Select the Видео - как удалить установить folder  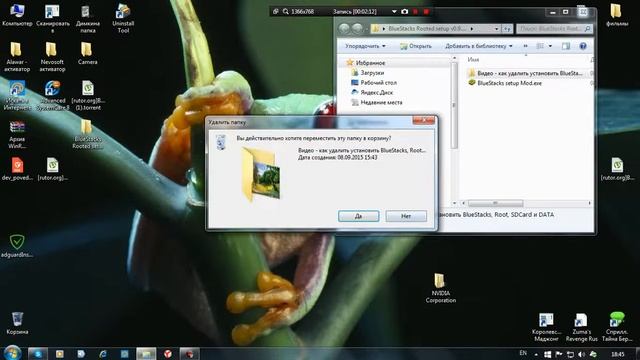(x=529, y=73)
